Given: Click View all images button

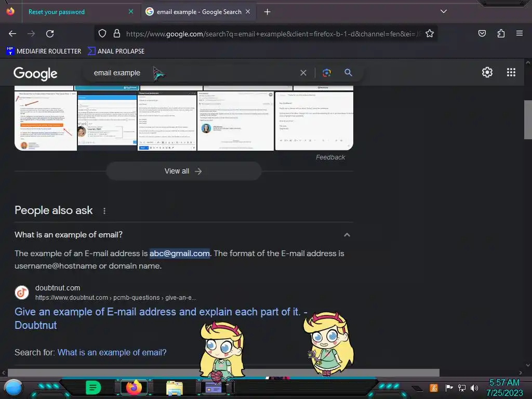Looking at the screenshot, I should point(183,171).
